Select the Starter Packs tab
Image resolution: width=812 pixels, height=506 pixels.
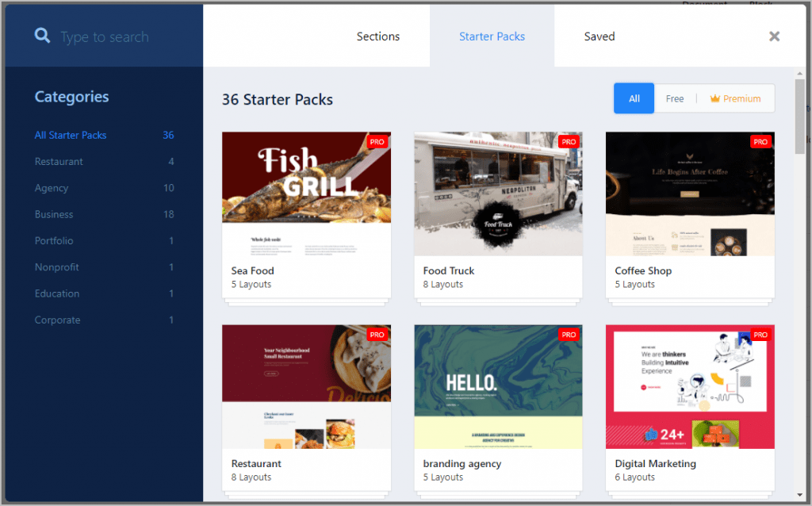click(x=492, y=36)
